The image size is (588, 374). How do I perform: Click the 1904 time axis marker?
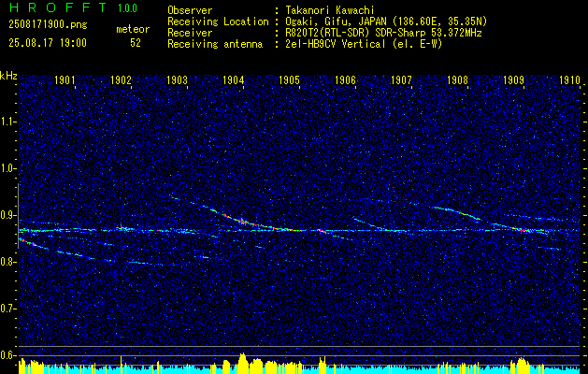pos(234,79)
